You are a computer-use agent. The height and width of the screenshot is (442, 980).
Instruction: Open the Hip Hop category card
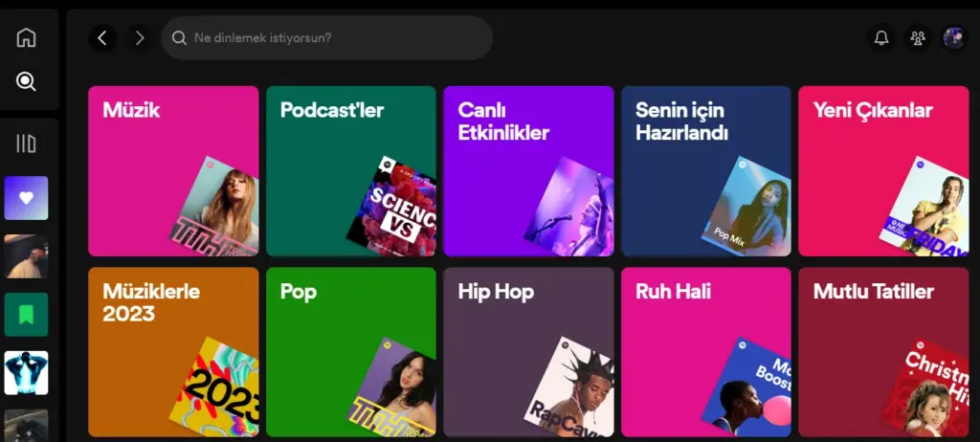pyautogui.click(x=528, y=351)
